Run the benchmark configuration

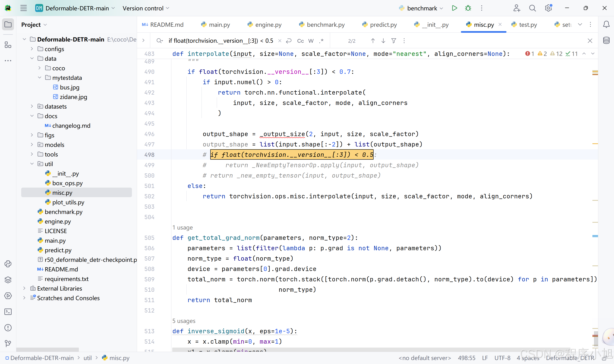coord(454,8)
